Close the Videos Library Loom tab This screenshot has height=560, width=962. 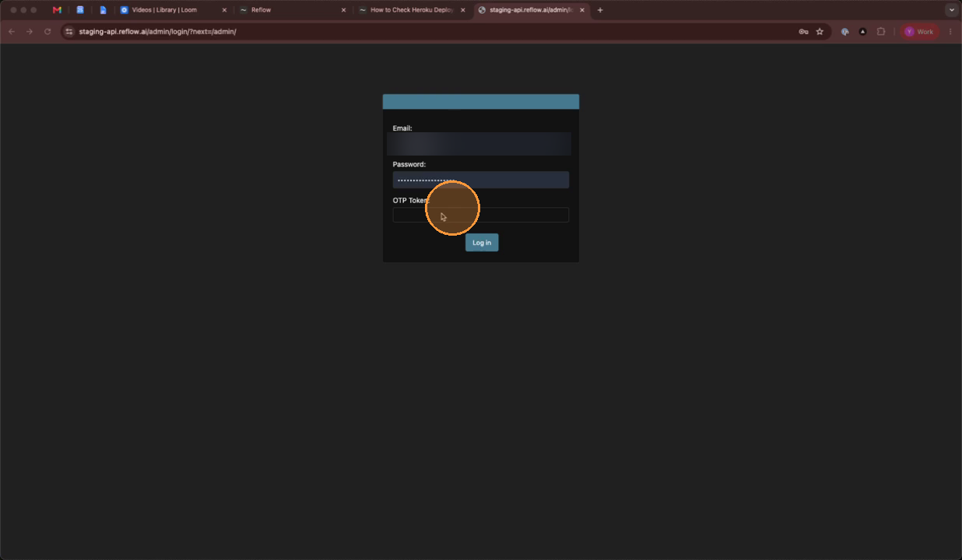tap(224, 10)
